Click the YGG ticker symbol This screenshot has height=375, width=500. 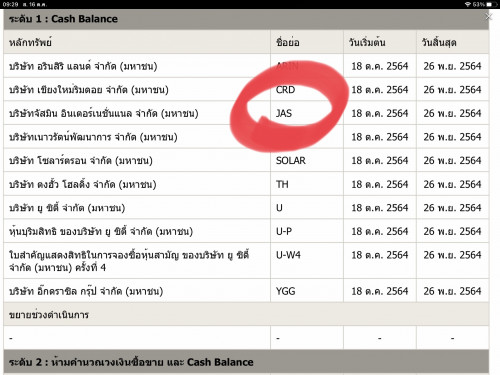click(286, 291)
